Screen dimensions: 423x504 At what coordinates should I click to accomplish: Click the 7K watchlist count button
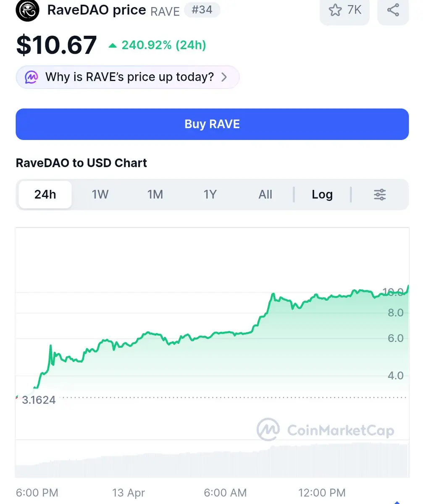344,10
